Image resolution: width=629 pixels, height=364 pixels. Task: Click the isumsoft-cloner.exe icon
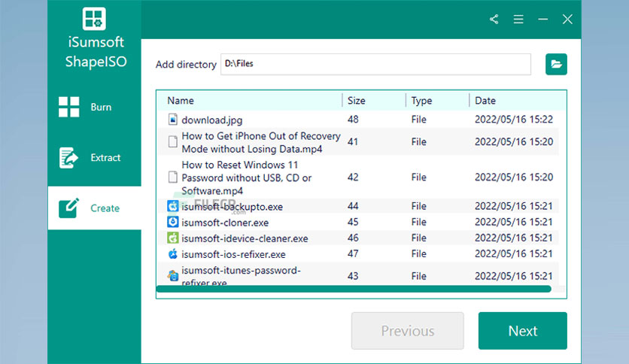pos(173,222)
